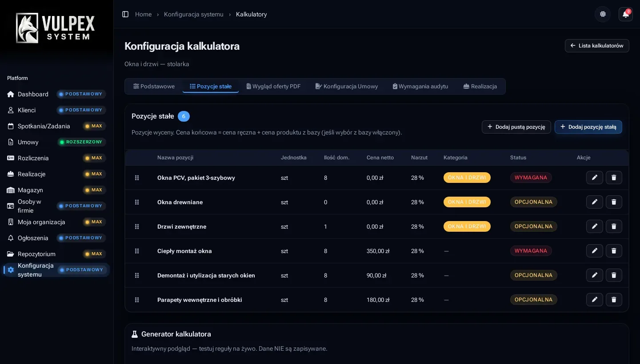The image size is (640, 364).
Task: Open Magazyn in the sidebar
Action: [56, 190]
